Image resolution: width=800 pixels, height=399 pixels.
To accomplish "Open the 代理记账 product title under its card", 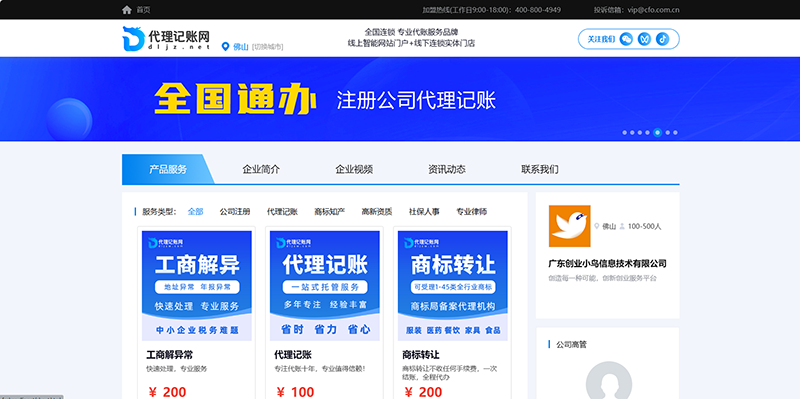I will coord(293,355).
